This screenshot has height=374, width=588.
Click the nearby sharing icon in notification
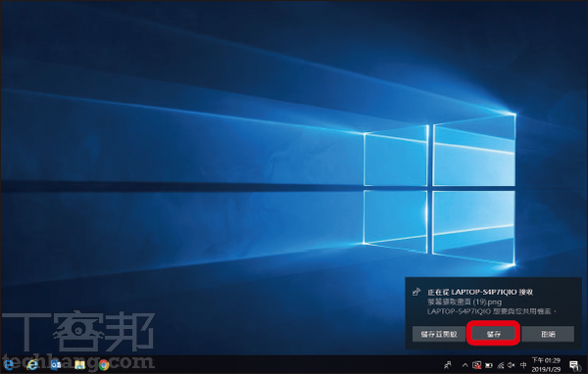tap(416, 292)
